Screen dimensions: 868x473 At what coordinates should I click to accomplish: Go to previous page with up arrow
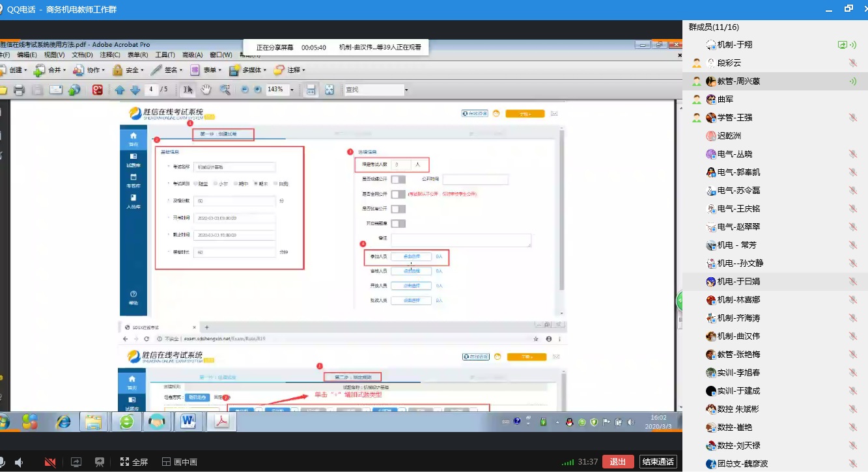119,90
